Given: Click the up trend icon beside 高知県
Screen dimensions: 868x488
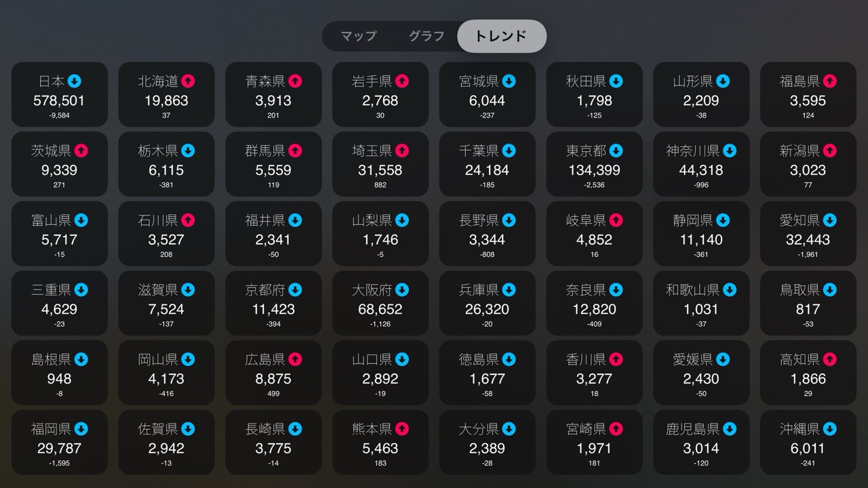Looking at the screenshot, I should point(829,359).
